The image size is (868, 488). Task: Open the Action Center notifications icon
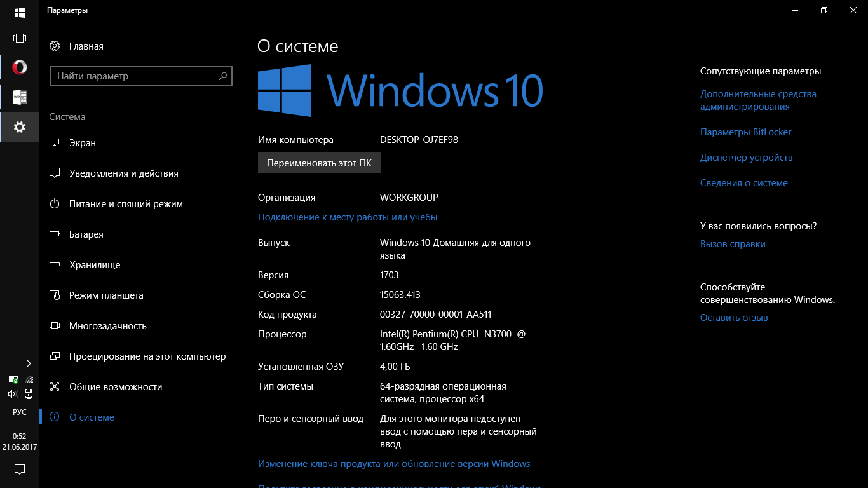coord(20,470)
